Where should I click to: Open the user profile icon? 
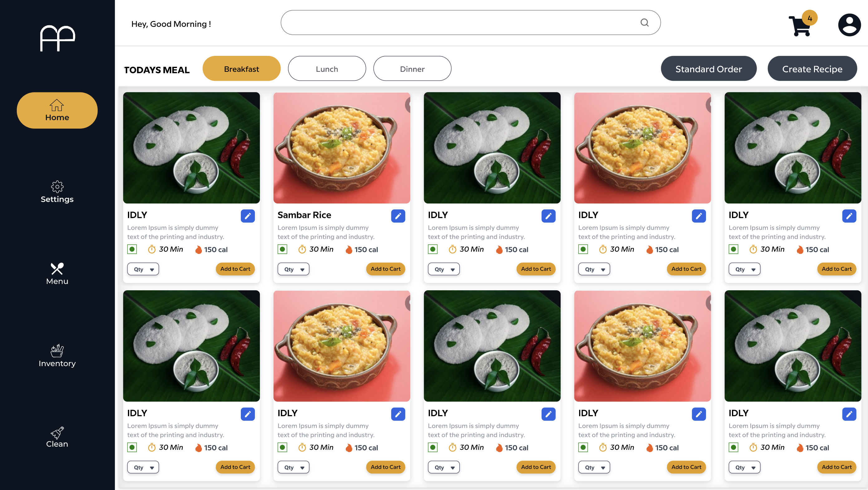point(849,25)
